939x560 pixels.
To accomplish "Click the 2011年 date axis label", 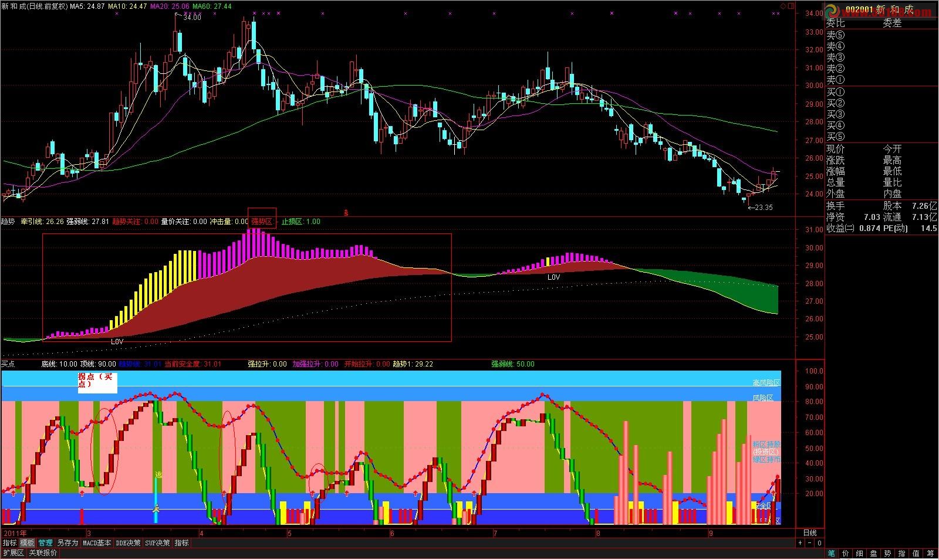I will coord(16,533).
